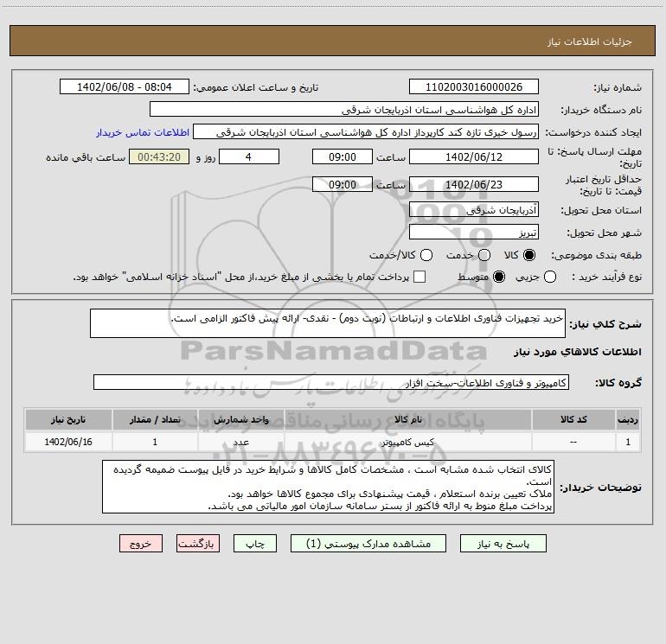Select the خدمت radio button
Viewport: 666px width, 644px height.
[x=484, y=255]
